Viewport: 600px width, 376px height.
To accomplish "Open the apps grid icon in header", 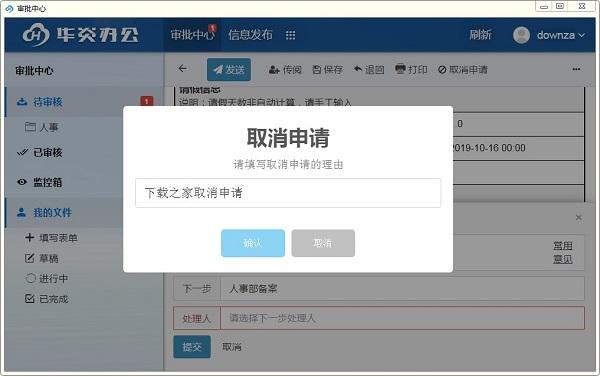I will tap(290, 35).
